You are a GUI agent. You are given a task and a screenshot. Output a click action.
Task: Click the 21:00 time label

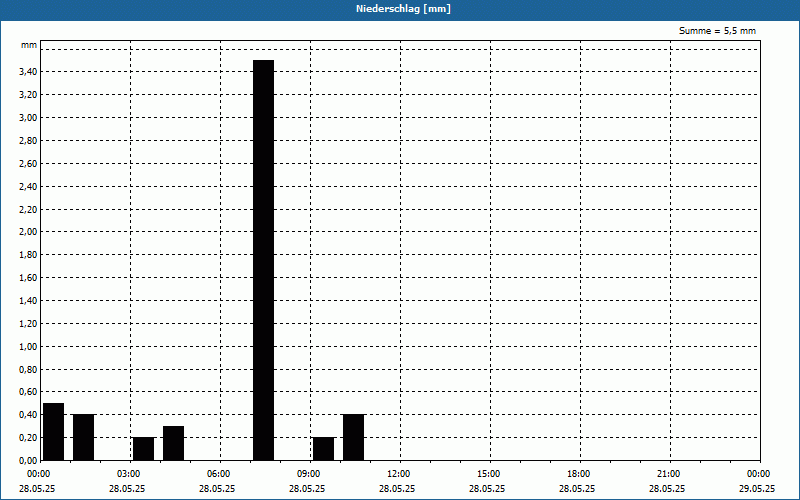(668, 474)
